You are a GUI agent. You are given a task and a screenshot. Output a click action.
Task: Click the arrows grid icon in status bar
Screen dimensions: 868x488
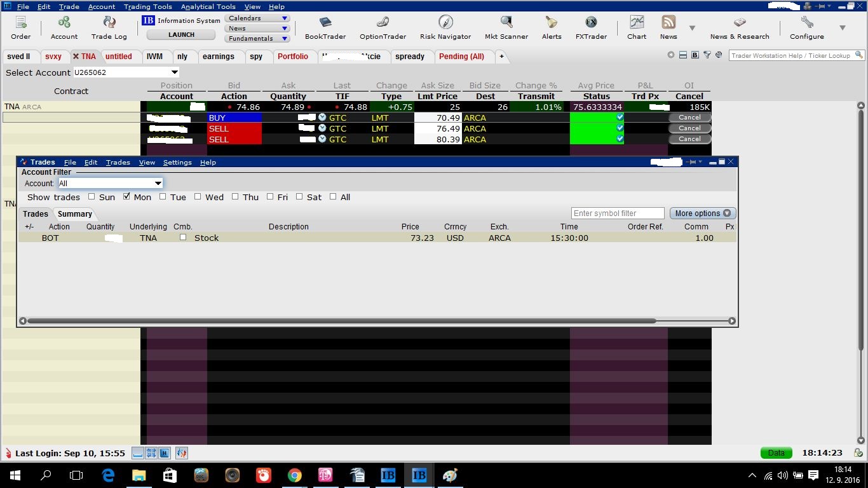pos(151,453)
